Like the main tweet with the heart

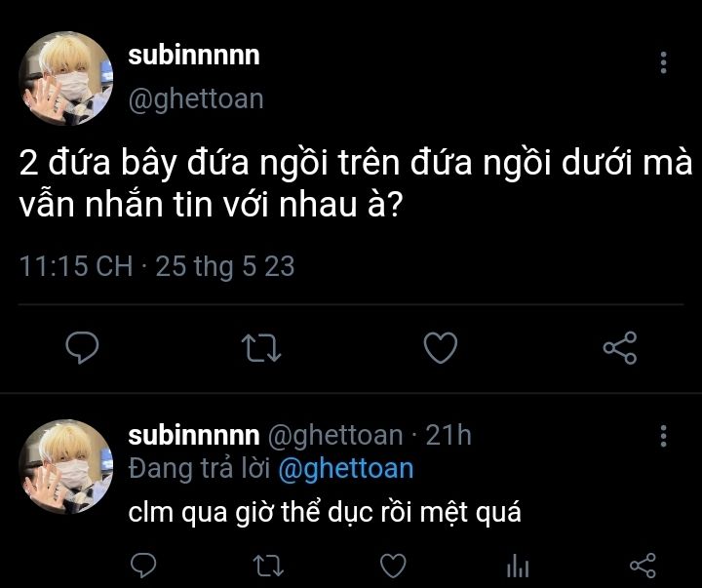coord(441,346)
